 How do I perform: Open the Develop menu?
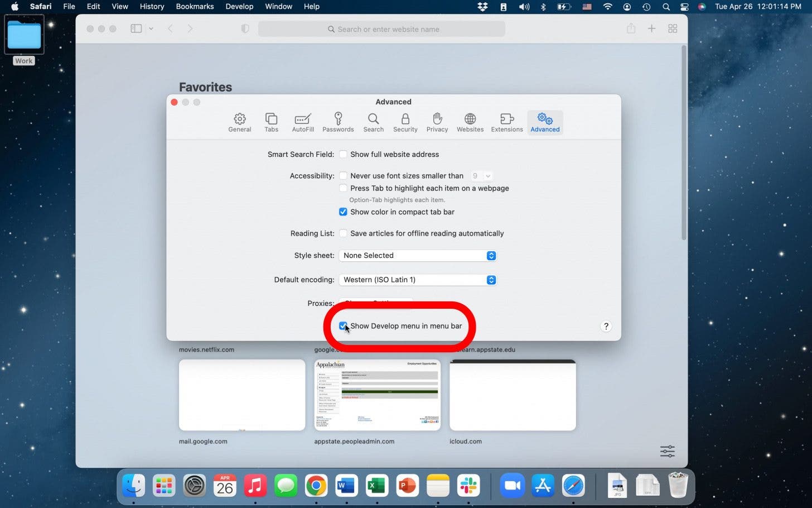point(239,7)
